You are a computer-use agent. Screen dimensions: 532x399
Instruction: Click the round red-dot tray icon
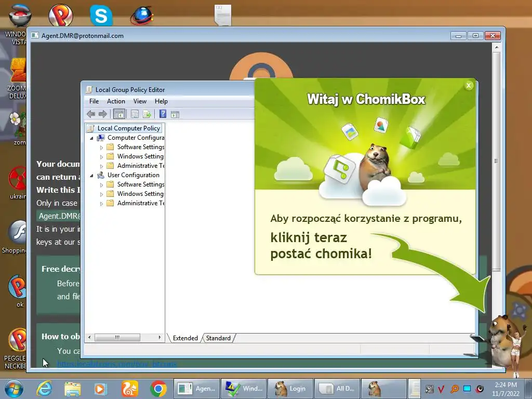(480, 389)
